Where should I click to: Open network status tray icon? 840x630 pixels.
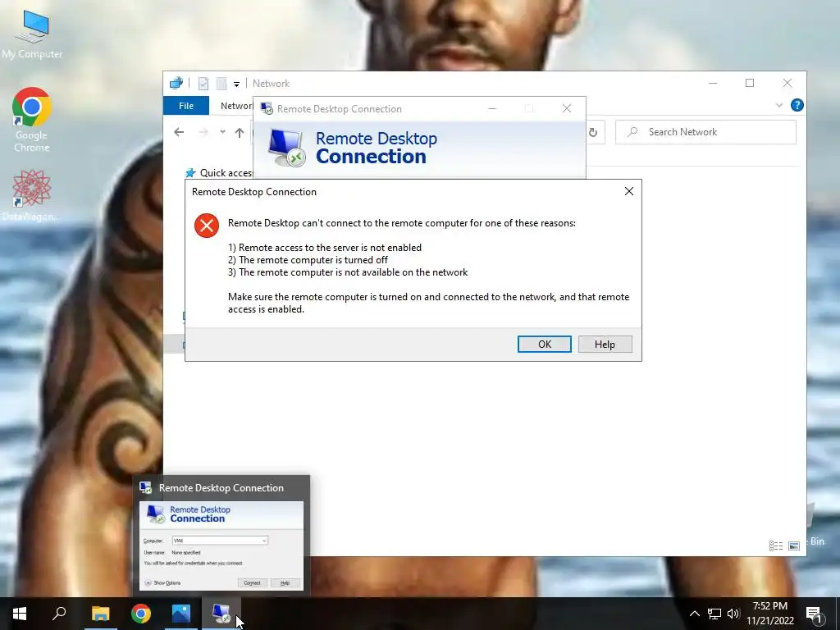coord(714,614)
